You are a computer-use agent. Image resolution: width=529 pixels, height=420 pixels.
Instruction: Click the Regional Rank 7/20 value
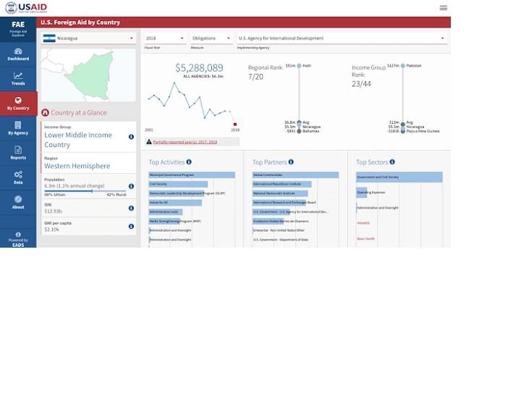(255, 77)
